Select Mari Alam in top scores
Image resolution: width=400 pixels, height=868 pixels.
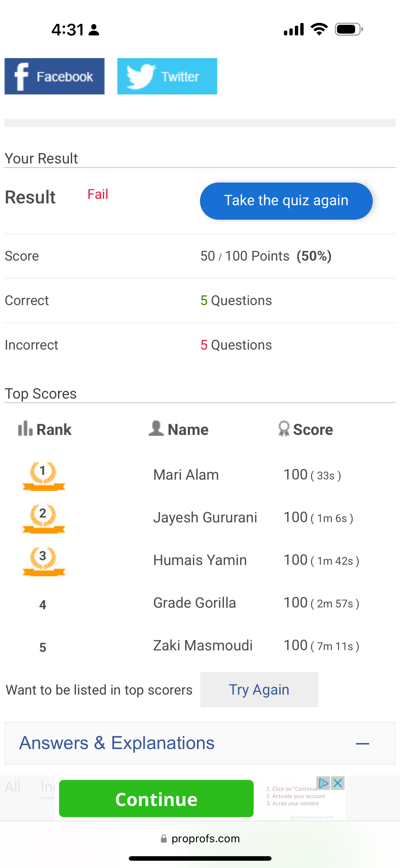(186, 475)
